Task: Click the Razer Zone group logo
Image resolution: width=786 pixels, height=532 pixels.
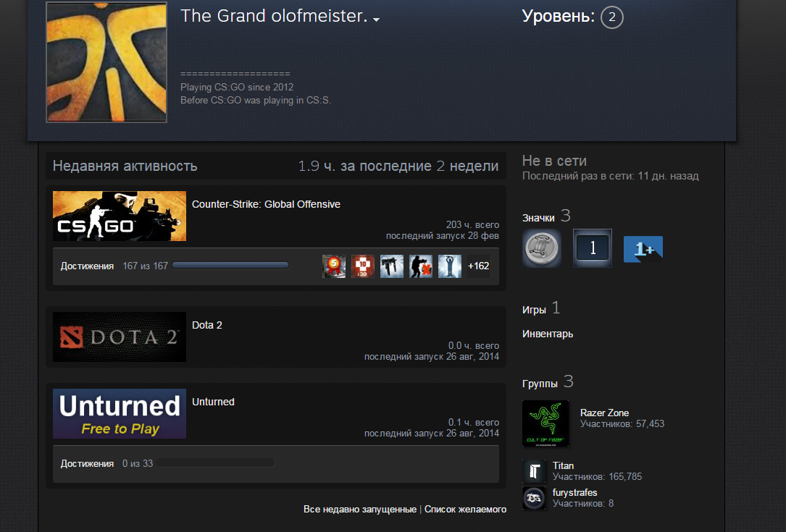Action: click(x=545, y=423)
